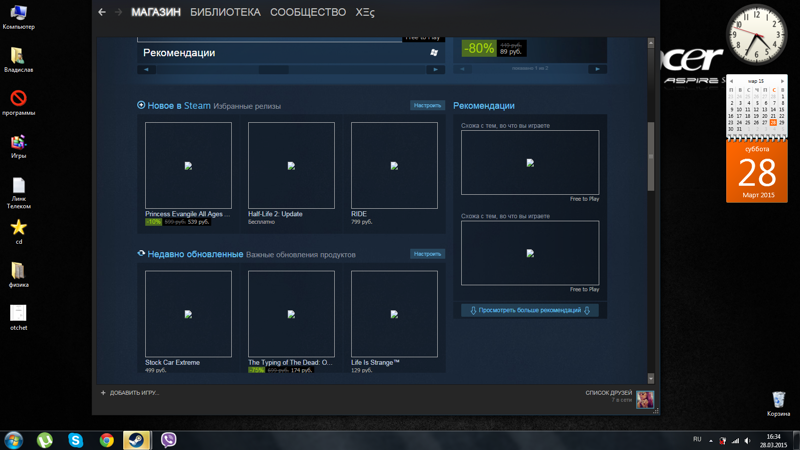Open the МАГАЗИН store tab
The image size is (800, 450).
[x=156, y=12]
